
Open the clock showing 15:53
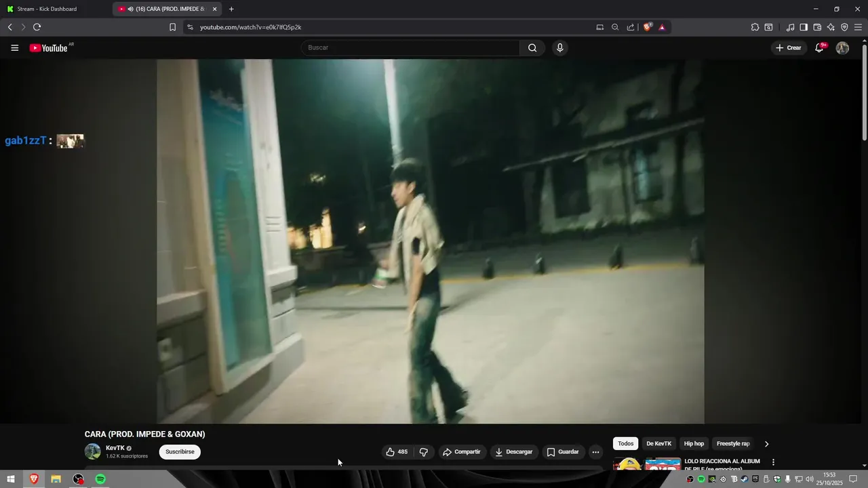829,479
